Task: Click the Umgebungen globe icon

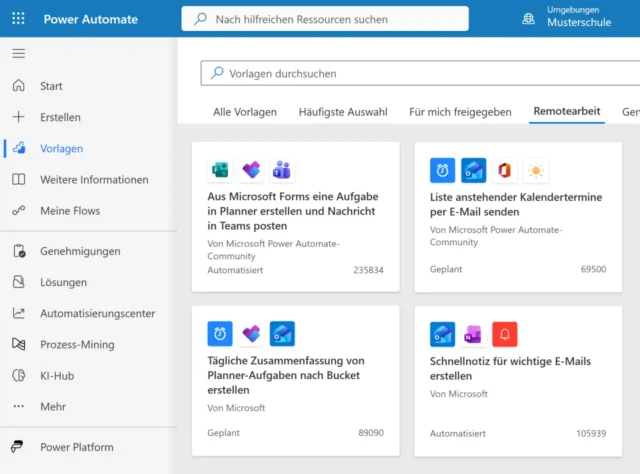Action: click(x=529, y=18)
